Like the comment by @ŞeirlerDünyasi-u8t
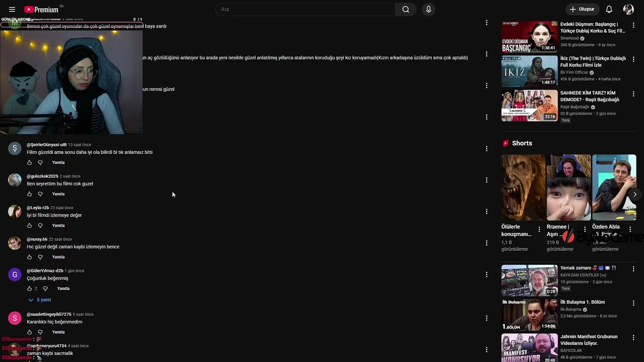 [x=29, y=162]
